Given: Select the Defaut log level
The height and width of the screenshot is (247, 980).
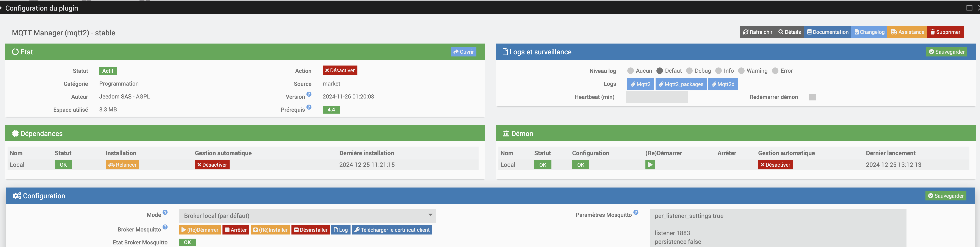Looking at the screenshot, I should click(x=660, y=71).
